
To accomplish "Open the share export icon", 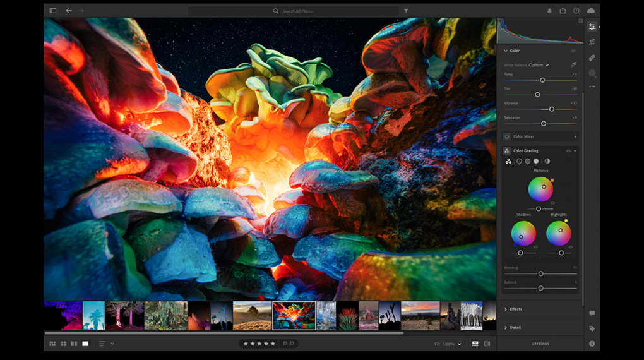I will [563, 11].
